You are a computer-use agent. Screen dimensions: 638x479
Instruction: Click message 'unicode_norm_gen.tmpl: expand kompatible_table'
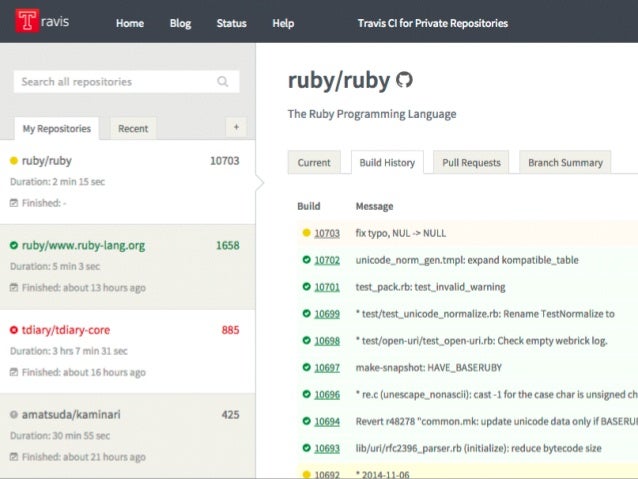467,260
